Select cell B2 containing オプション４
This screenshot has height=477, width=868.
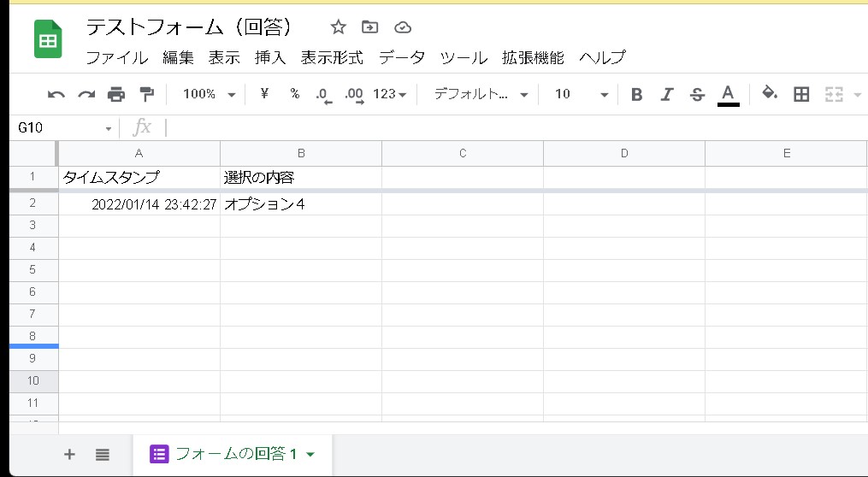pos(300,204)
